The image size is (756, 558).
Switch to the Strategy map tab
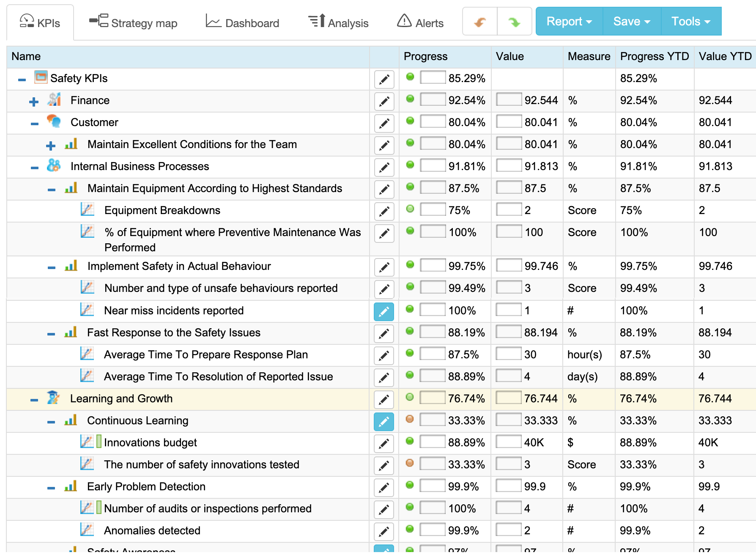pyautogui.click(x=133, y=22)
